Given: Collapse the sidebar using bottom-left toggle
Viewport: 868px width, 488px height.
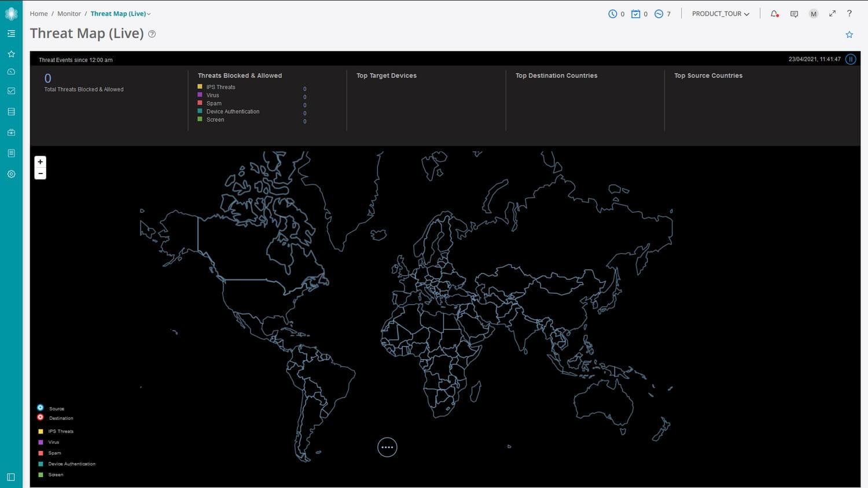Looking at the screenshot, I should (x=10, y=476).
